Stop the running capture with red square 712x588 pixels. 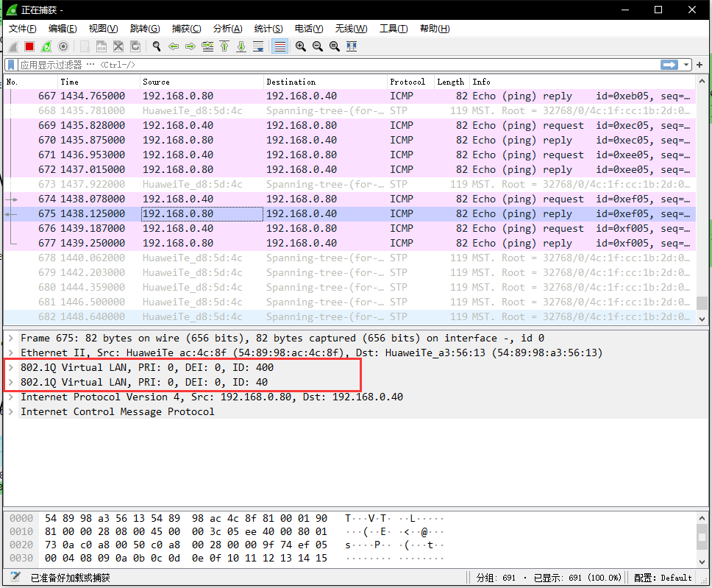29,46
